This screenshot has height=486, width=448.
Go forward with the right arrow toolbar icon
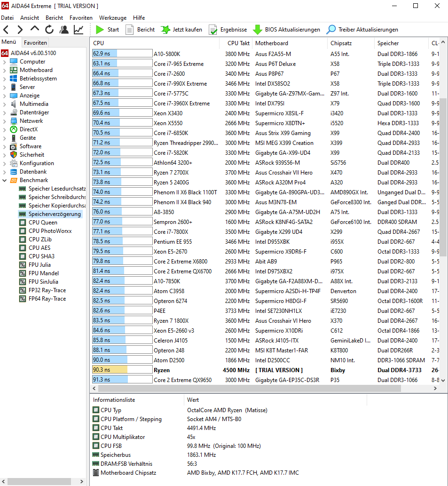tap(20, 30)
